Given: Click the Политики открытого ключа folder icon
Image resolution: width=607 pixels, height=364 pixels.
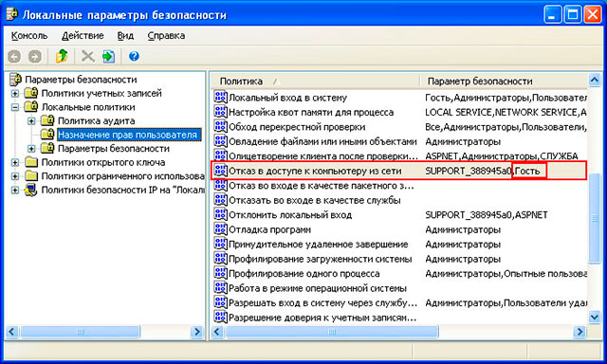Looking at the screenshot, I should click(31, 162).
